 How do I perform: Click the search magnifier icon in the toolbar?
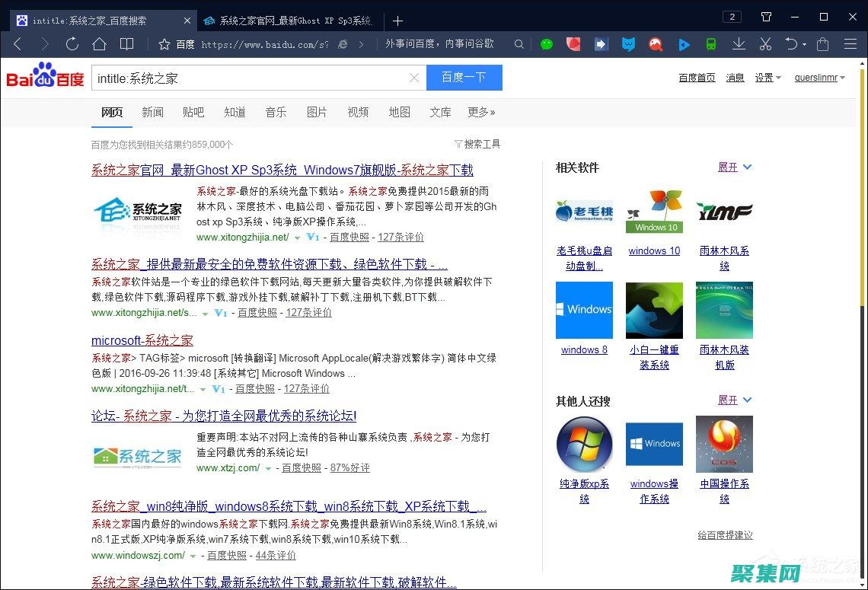[519, 44]
